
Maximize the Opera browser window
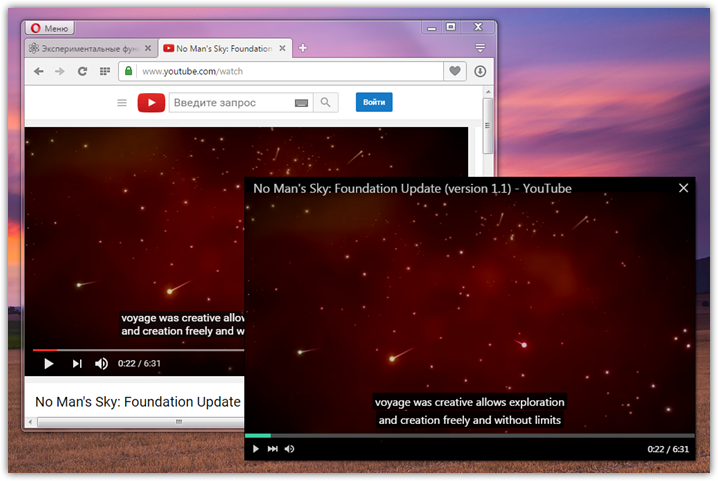pyautogui.click(x=451, y=27)
